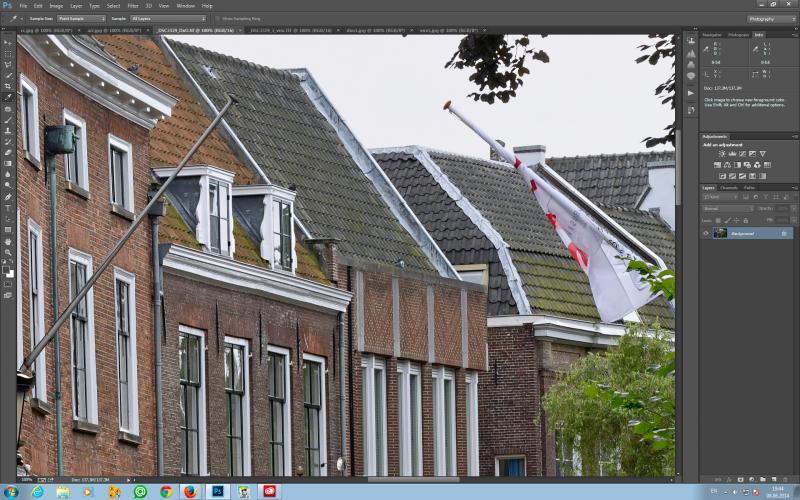Add a Brightness/Contrast adjustment
This screenshot has width=800, height=500.
[x=722, y=154]
